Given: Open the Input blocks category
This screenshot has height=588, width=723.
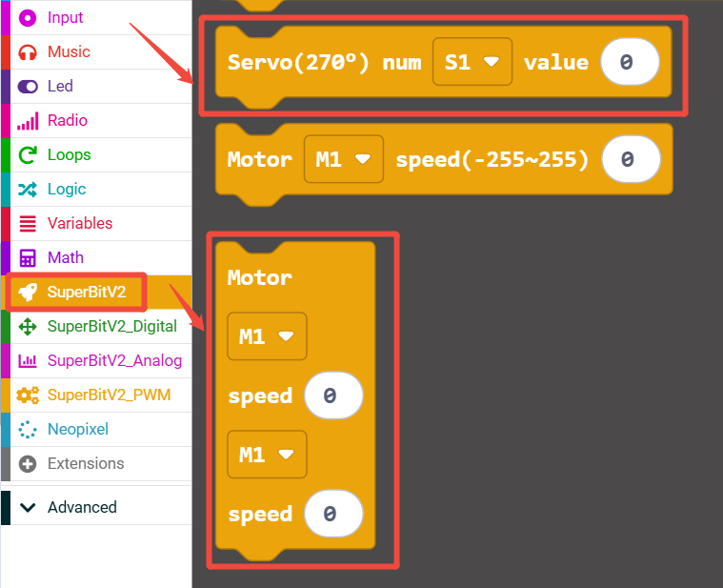Looking at the screenshot, I should point(96,17).
